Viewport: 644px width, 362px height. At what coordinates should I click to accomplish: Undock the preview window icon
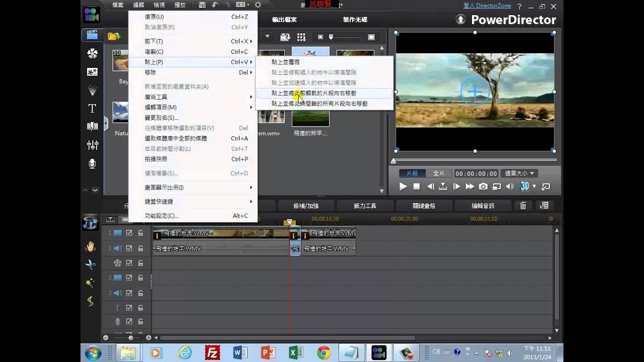[546, 187]
